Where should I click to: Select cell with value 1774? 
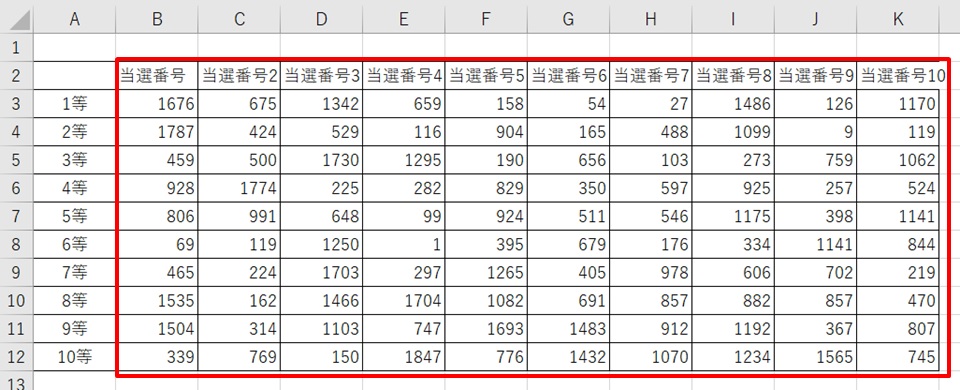coord(239,188)
